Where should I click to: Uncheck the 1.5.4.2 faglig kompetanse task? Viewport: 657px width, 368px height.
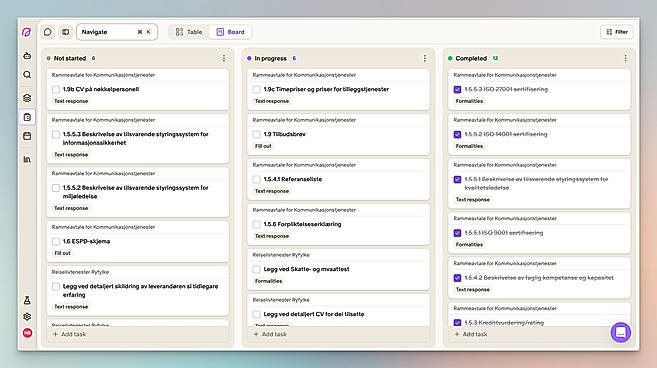pyautogui.click(x=458, y=278)
